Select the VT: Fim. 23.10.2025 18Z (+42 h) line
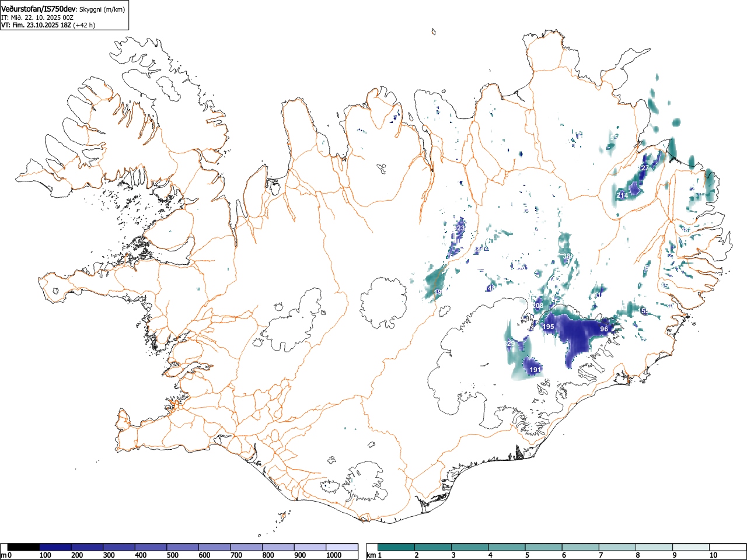This screenshot has height=560, width=747. click(48, 25)
